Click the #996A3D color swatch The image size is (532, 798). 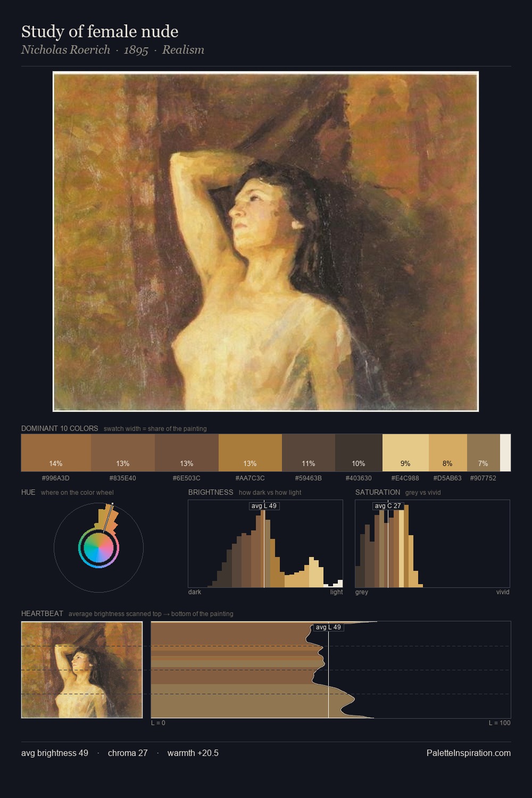coord(56,453)
